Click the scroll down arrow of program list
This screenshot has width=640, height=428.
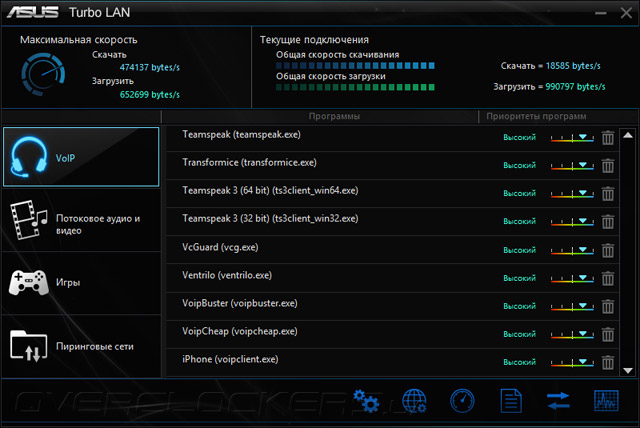coord(628,370)
